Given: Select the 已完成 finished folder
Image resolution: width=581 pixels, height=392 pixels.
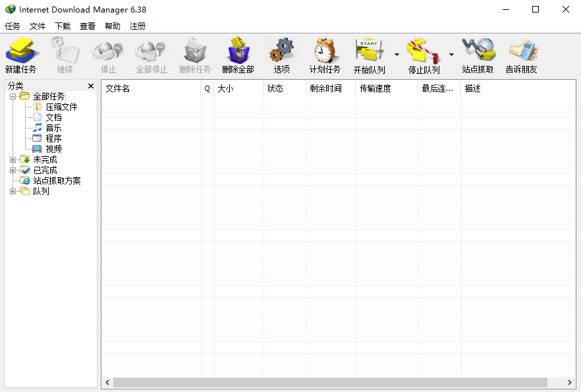Looking at the screenshot, I should 45,170.
